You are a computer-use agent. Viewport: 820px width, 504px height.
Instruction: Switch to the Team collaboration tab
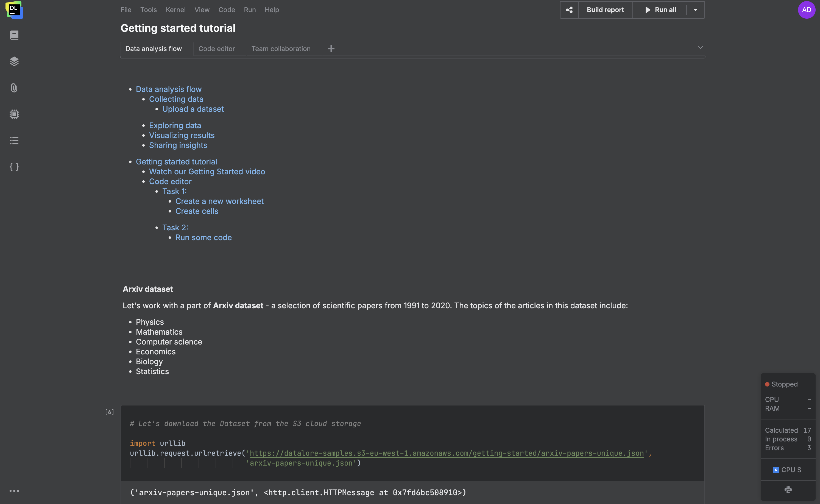[x=281, y=49]
